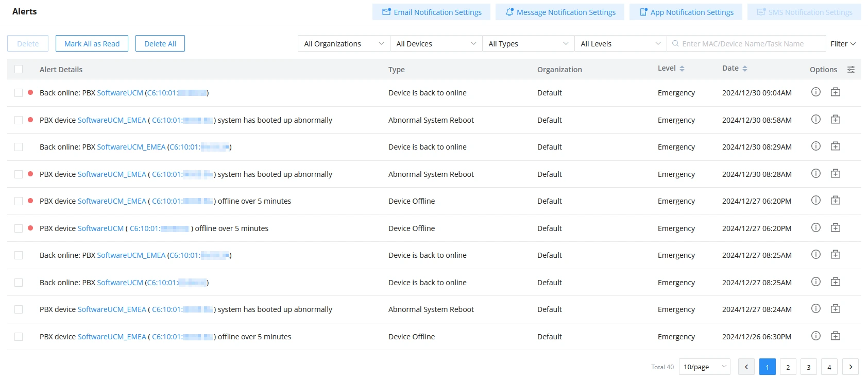Check the 2024/12/30 08:29AM alert checkbox
Screen dimensions: 868x378
[19, 147]
